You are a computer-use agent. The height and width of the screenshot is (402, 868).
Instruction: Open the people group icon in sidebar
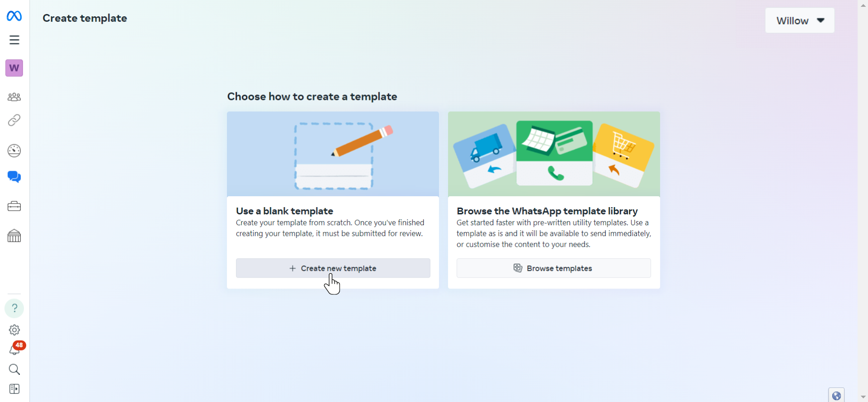[14, 97]
